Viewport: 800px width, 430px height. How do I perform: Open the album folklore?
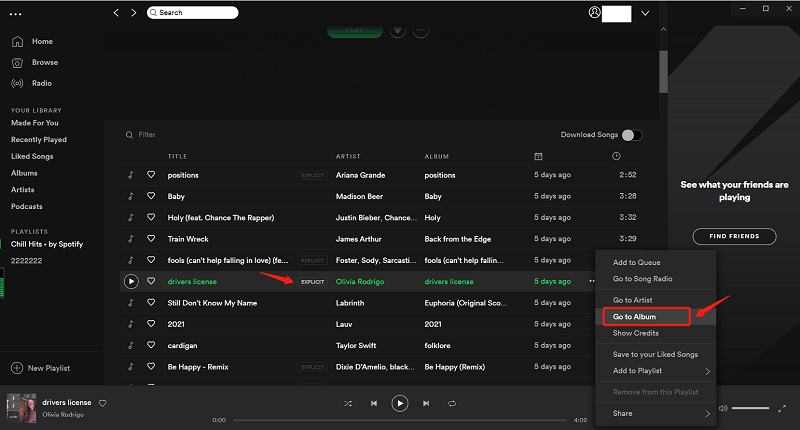click(437, 346)
